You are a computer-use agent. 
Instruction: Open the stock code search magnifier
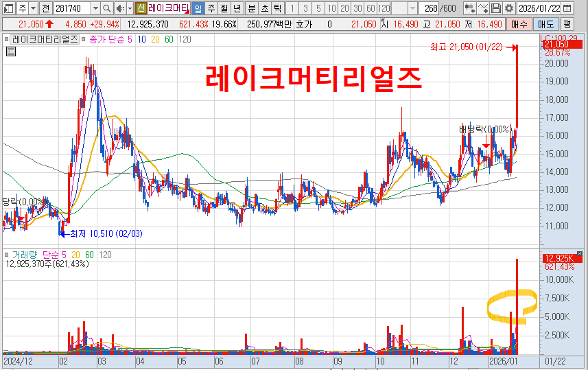[x=107, y=8]
